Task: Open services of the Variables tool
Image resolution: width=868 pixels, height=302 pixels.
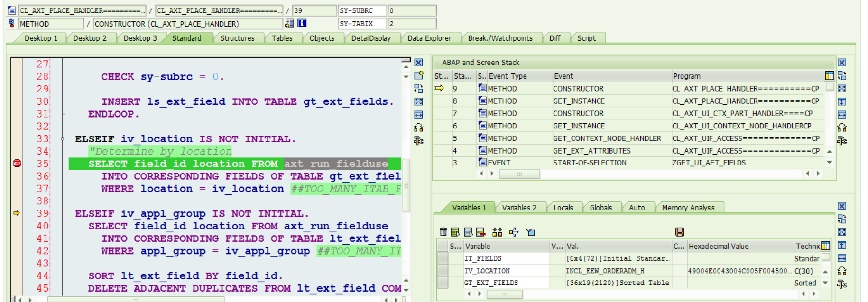Action: (x=841, y=271)
